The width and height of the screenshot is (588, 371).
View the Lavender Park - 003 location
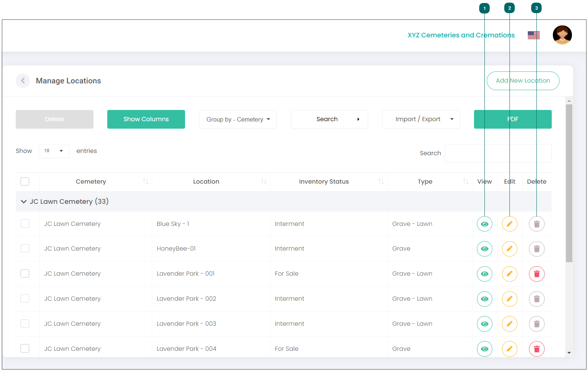tap(484, 324)
